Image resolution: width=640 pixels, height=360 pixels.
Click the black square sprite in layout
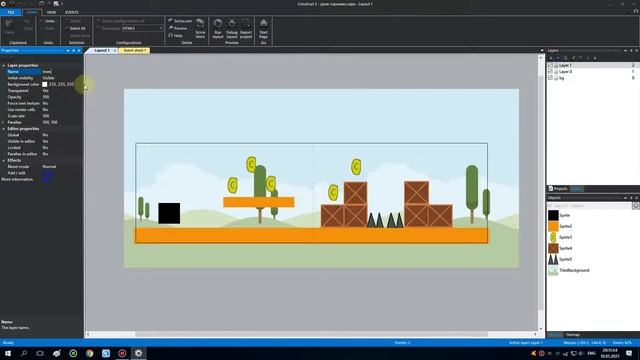[169, 213]
